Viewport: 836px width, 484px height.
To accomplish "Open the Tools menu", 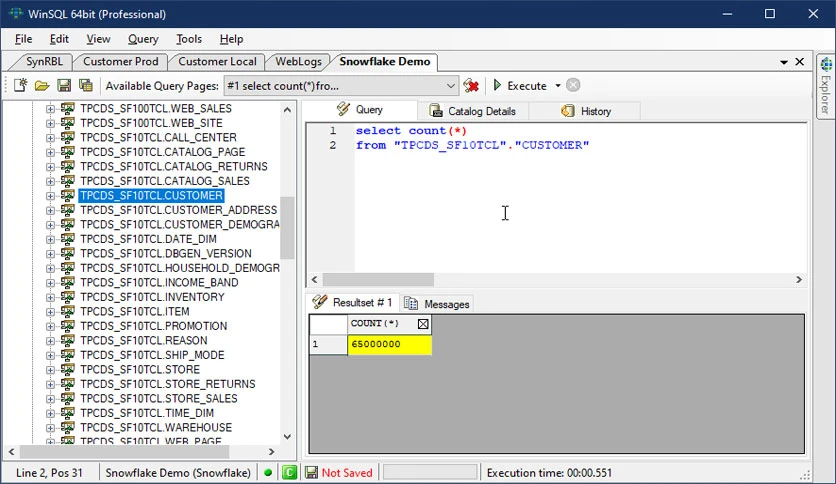I will pos(189,39).
